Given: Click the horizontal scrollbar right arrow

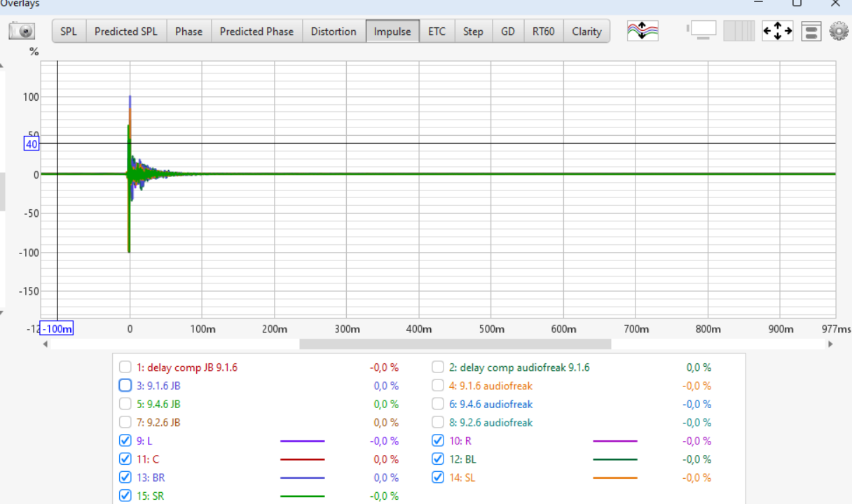Looking at the screenshot, I should 830,344.
